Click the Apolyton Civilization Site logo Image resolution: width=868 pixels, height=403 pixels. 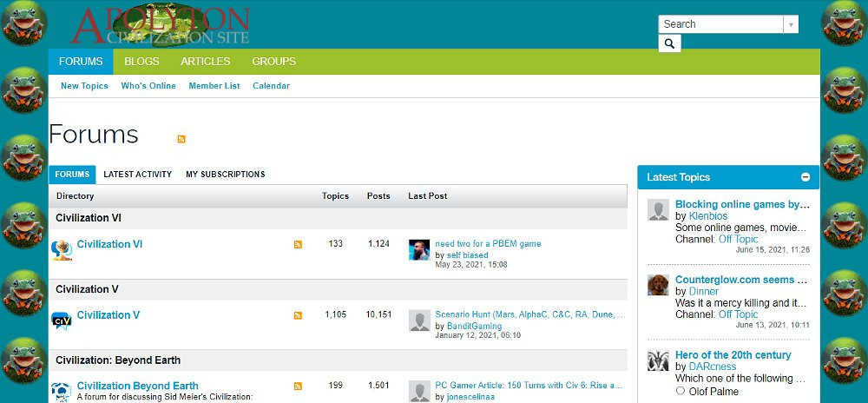(x=160, y=25)
